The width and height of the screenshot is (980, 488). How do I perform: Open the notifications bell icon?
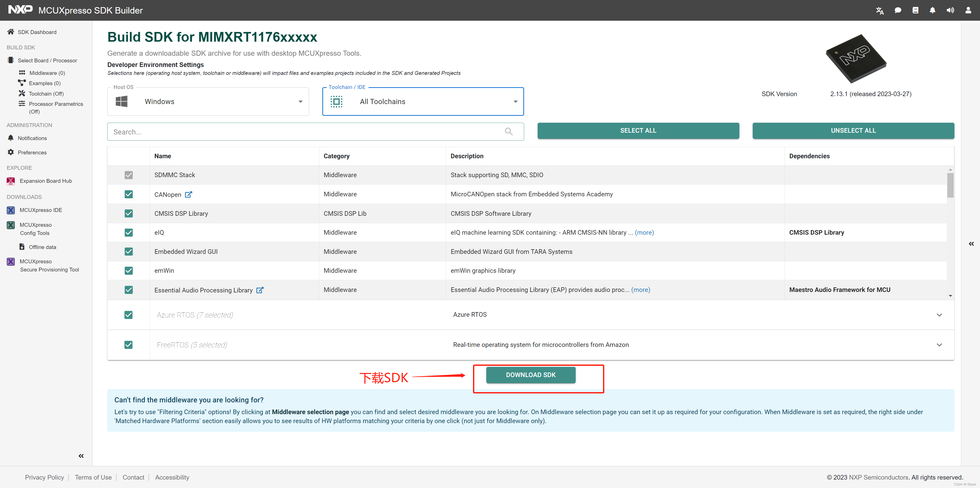coord(932,10)
